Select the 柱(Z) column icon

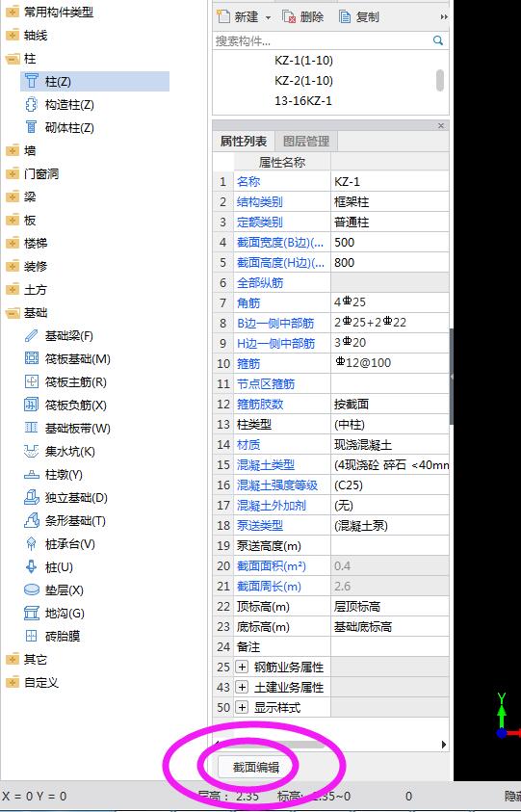click(32, 81)
